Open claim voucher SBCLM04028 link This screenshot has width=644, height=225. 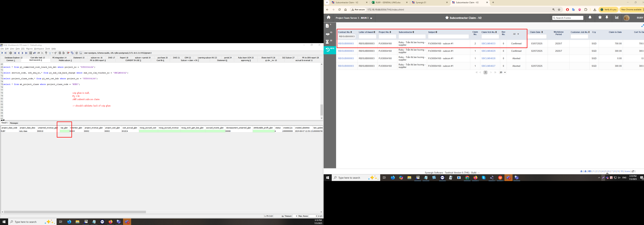tap(488, 58)
